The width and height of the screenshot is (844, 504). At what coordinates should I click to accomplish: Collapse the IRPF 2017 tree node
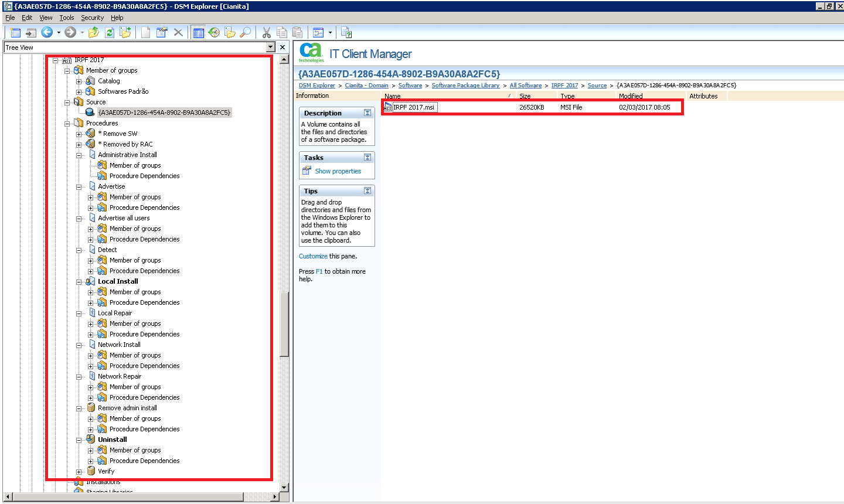click(56, 60)
